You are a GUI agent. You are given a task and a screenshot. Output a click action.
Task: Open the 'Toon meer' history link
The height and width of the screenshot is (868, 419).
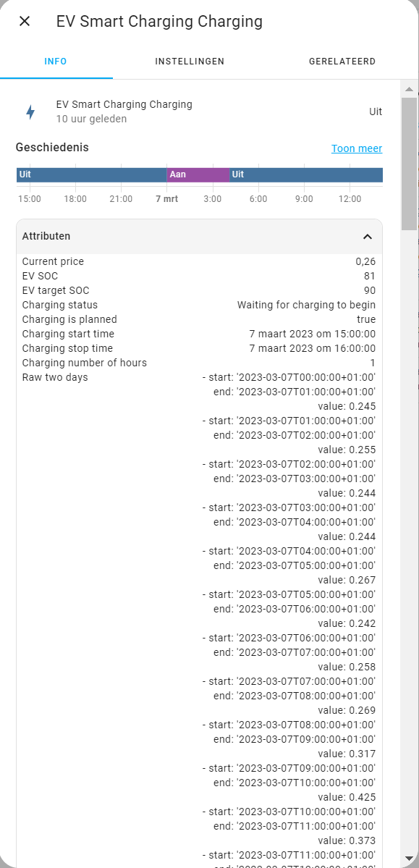[x=356, y=148]
